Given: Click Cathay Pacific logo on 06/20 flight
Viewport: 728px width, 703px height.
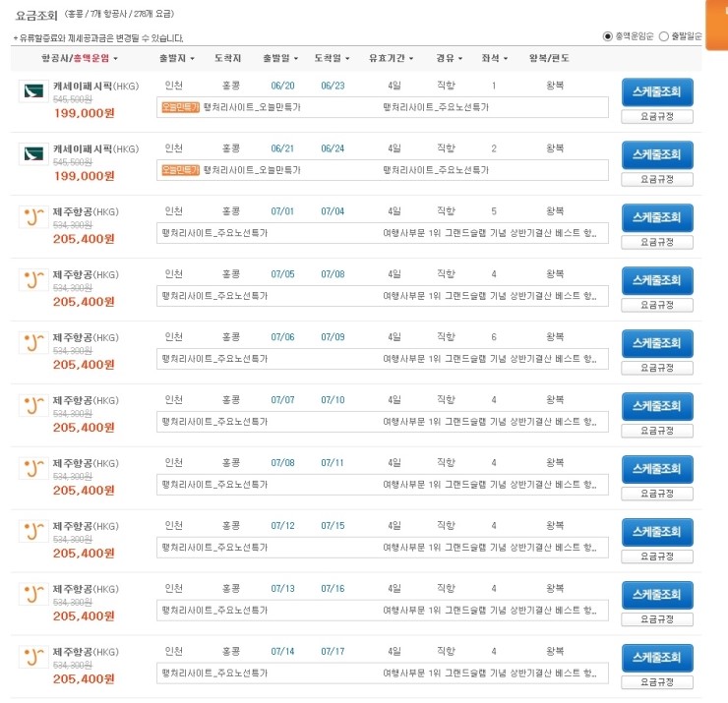Looking at the screenshot, I should coord(33,91).
